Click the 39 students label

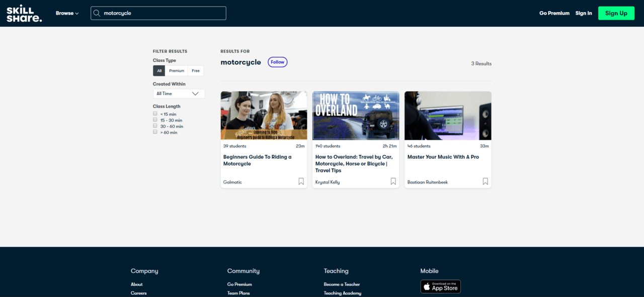pyautogui.click(x=235, y=146)
